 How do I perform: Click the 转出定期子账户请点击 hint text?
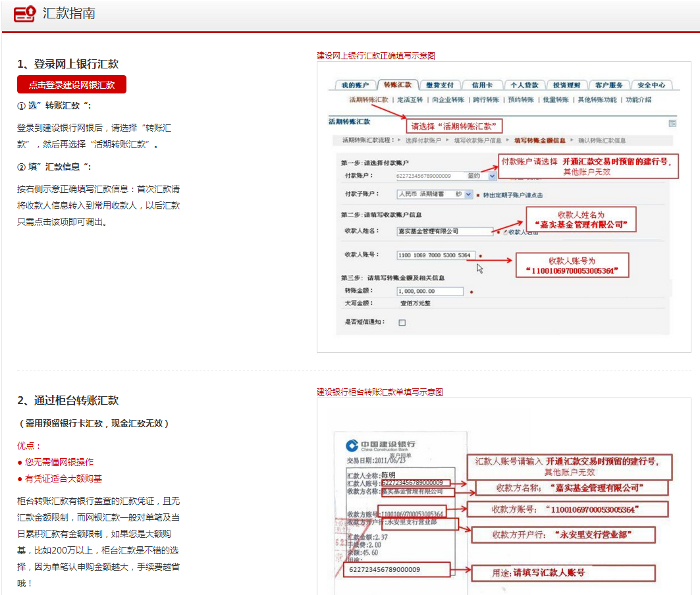click(x=512, y=195)
